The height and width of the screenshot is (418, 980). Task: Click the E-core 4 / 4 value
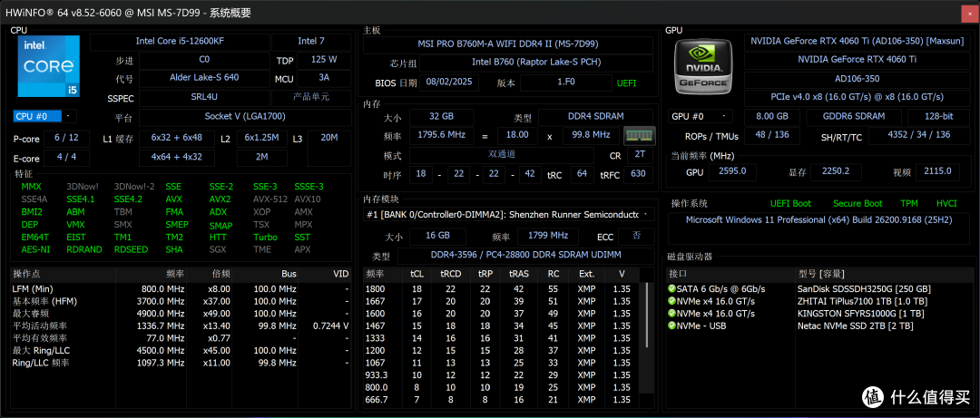67,158
